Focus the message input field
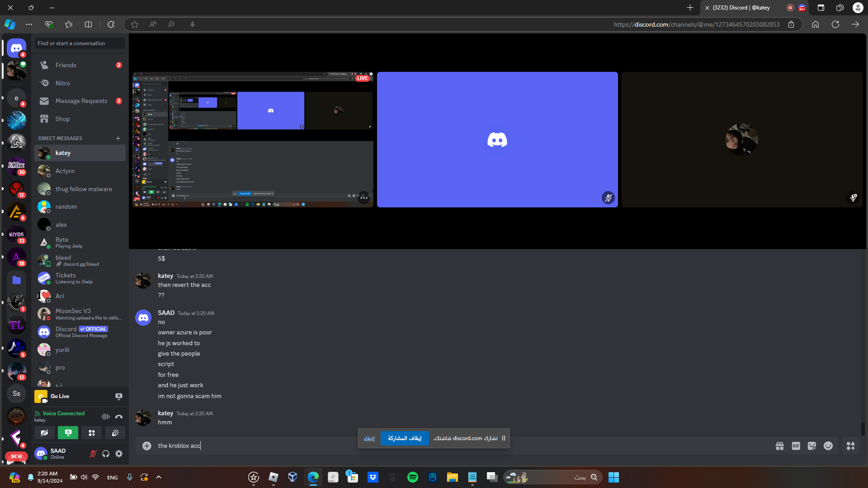 (x=461, y=446)
